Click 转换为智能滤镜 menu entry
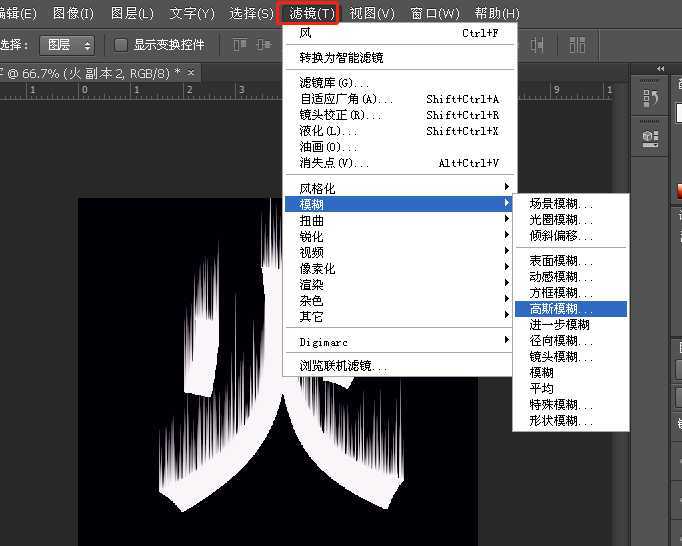This screenshot has height=546, width=682. point(341,58)
